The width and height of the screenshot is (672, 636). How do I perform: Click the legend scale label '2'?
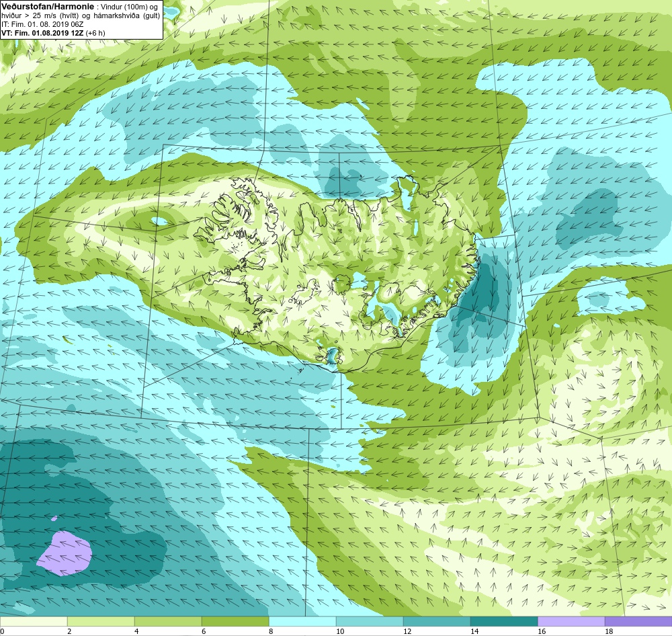(x=69, y=631)
